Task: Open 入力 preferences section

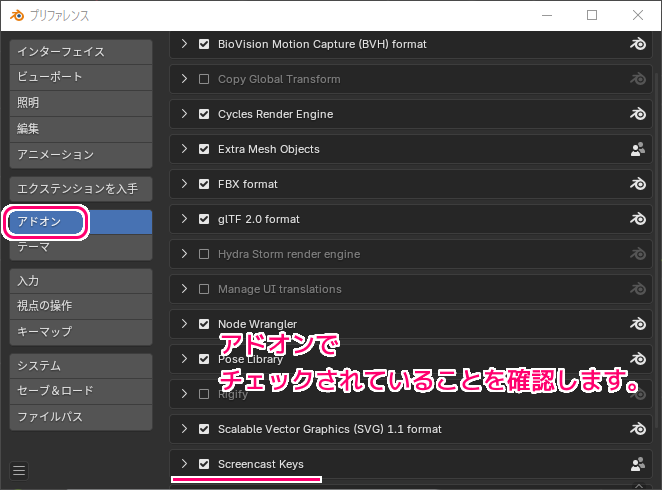Action: click(81, 281)
